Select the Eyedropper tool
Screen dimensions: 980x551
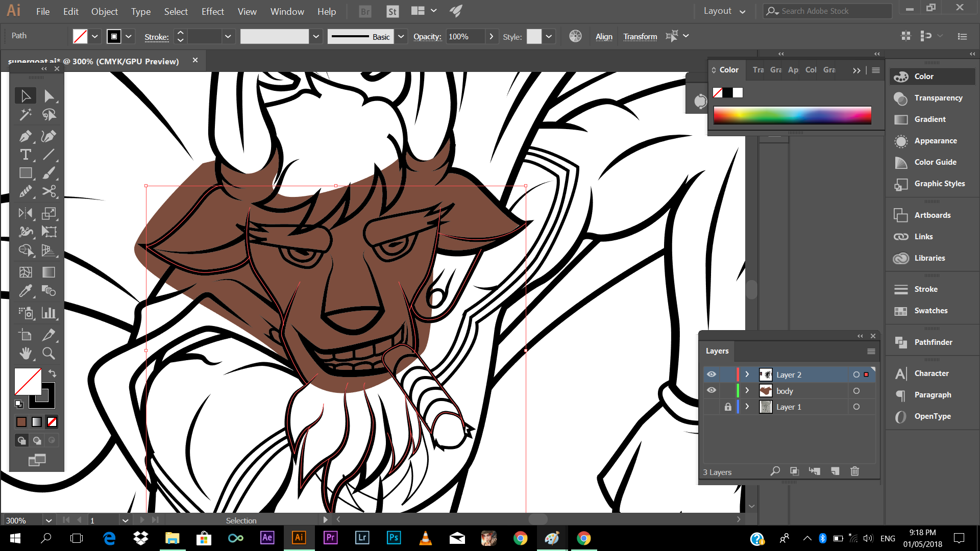(25, 291)
